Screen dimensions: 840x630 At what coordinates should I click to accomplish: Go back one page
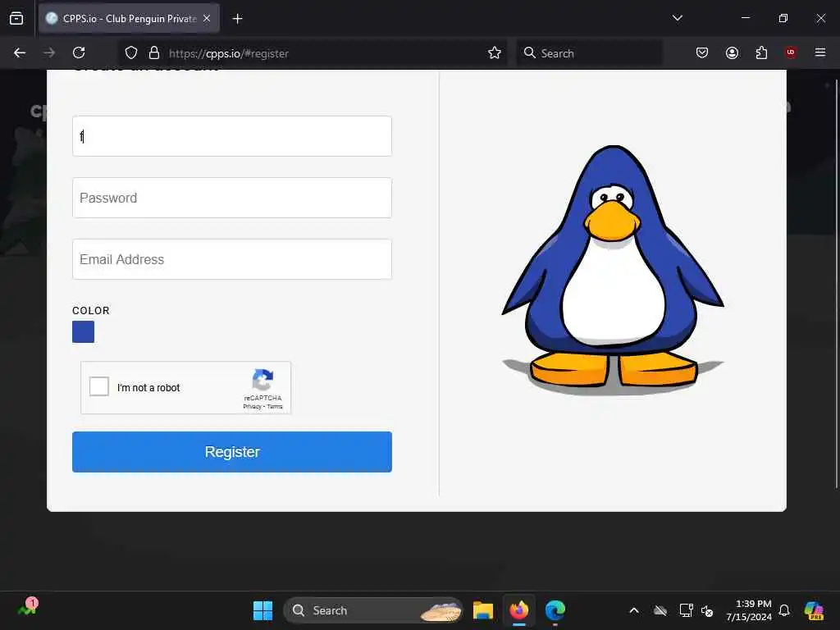(x=20, y=52)
